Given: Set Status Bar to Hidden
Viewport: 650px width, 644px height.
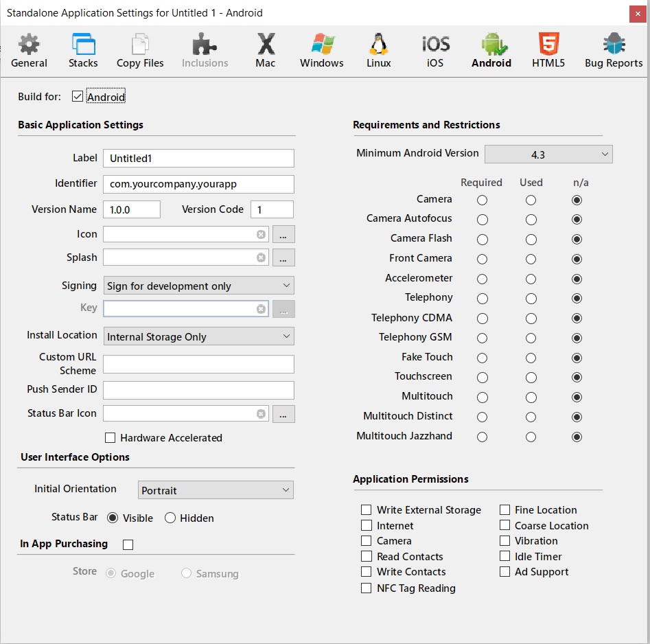Looking at the screenshot, I should (x=170, y=518).
